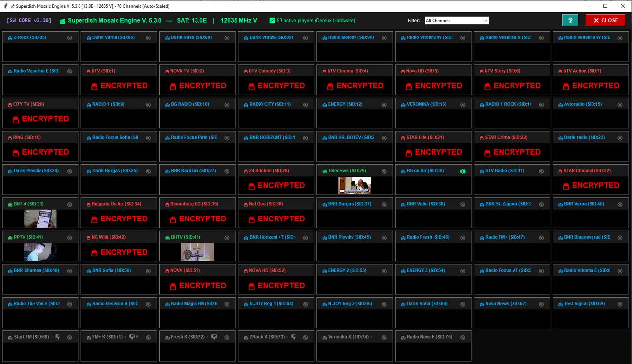The width and height of the screenshot is (632, 364).
Task: Select the BG RADIO (SID:10) label
Action: click(190, 104)
